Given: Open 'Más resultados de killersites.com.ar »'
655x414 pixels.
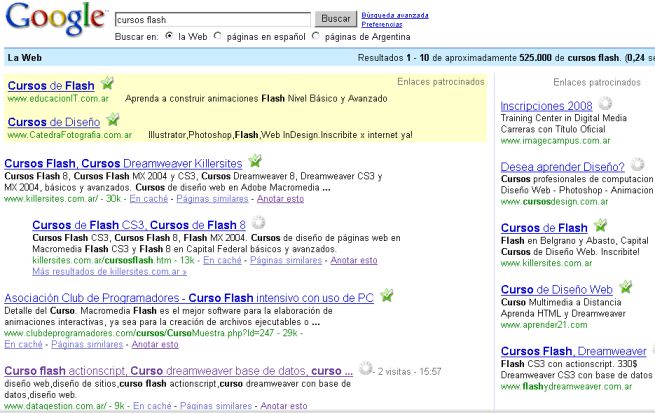Looking at the screenshot, I should click(109, 272).
